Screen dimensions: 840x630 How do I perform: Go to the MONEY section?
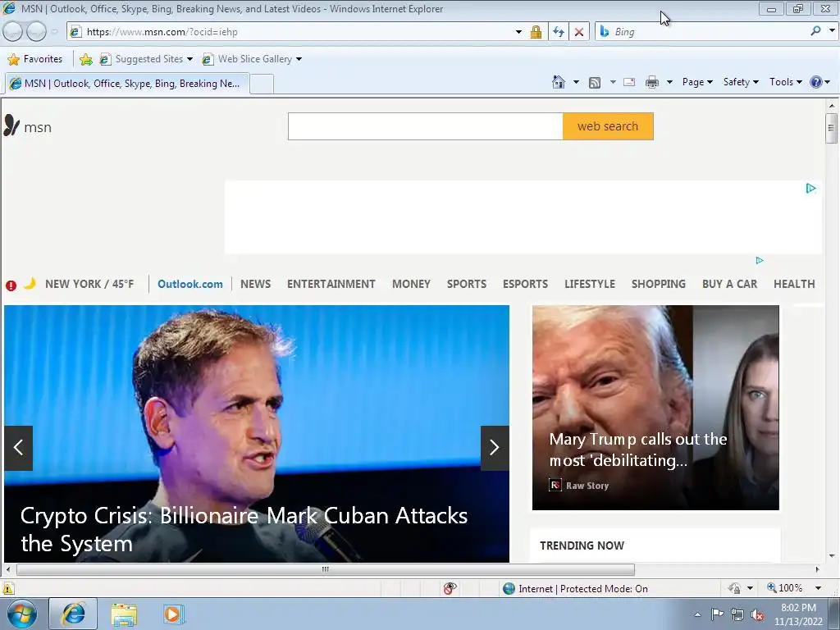[x=411, y=284]
